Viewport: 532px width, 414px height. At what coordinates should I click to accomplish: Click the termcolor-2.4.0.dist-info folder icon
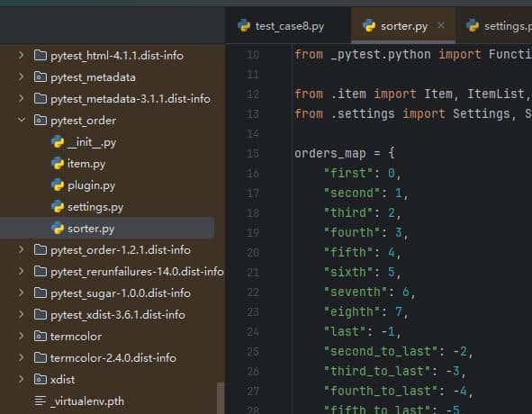coord(41,357)
